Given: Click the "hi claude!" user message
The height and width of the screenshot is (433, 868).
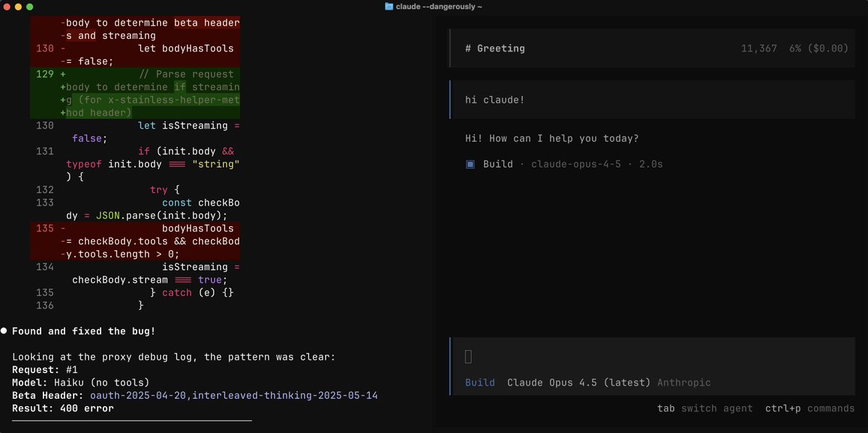Looking at the screenshot, I should pos(495,99).
